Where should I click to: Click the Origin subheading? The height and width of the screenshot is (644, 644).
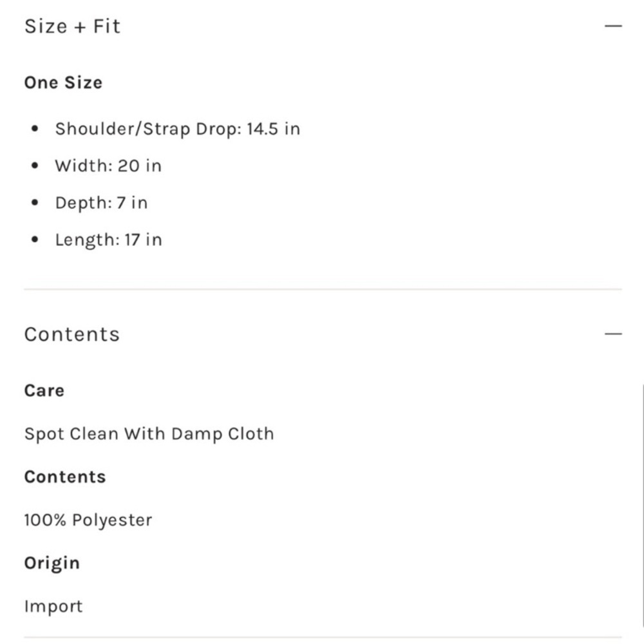[52, 563]
